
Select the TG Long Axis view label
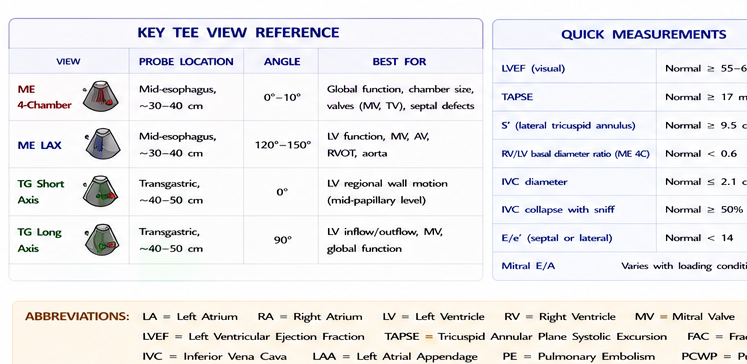pyautogui.click(x=40, y=240)
